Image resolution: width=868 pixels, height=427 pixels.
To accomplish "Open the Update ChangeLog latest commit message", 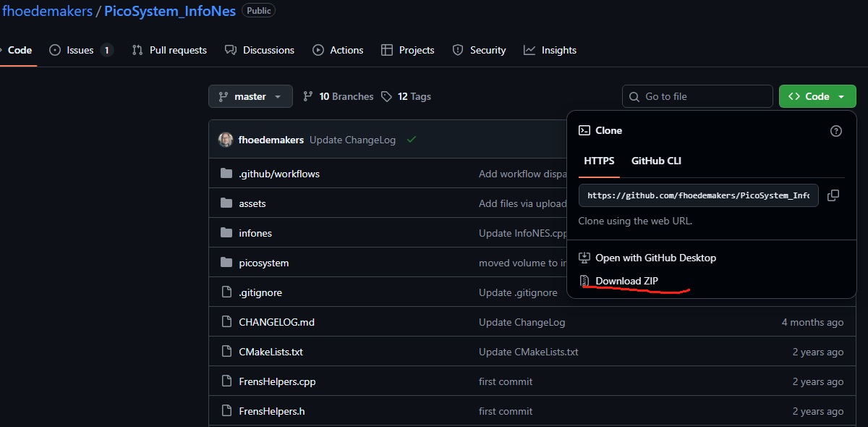I will [352, 140].
